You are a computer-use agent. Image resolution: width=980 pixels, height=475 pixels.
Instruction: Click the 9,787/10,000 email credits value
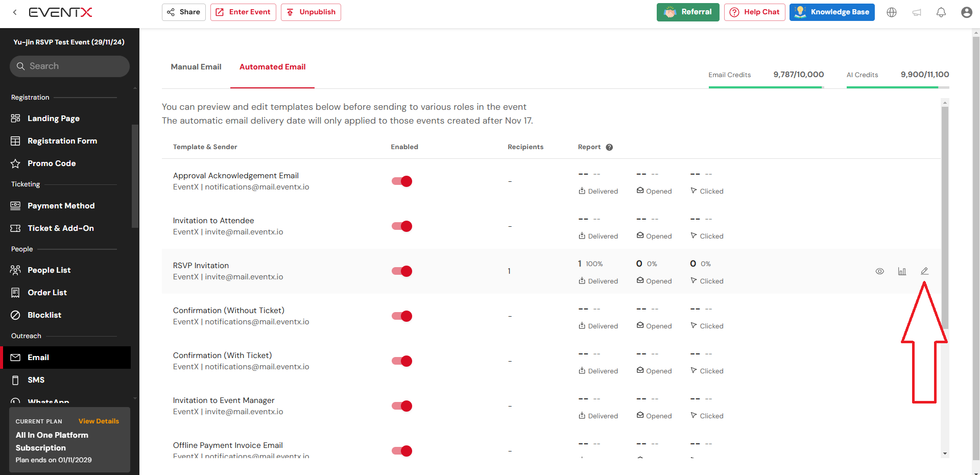(799, 75)
